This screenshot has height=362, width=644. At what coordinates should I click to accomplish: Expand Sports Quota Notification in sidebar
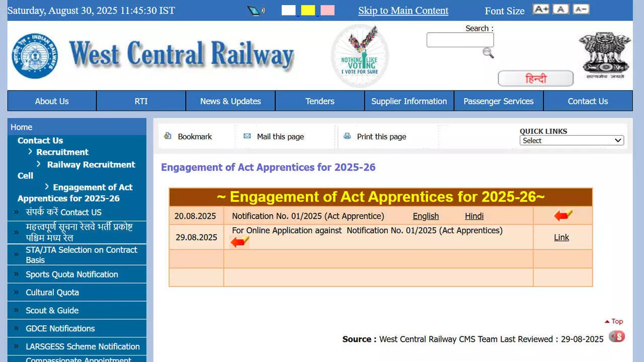[72, 275]
